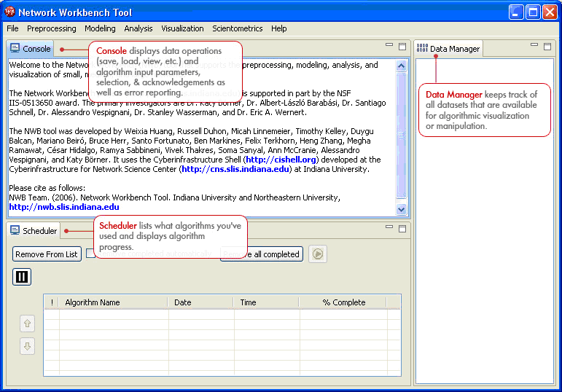Click the Scheduler tab monitor icon
Screen dimensions: 562x392
[x=15, y=230]
